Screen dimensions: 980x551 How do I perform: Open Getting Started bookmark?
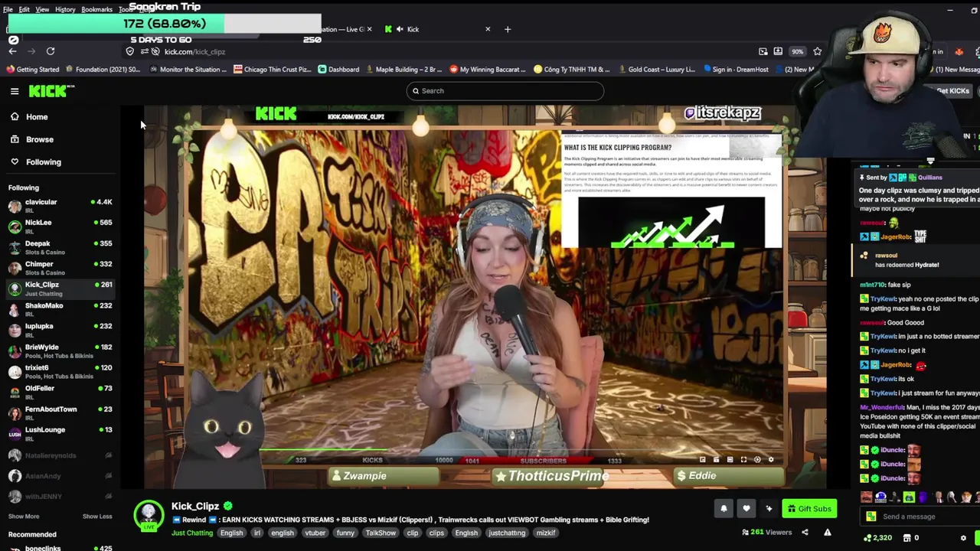point(31,70)
